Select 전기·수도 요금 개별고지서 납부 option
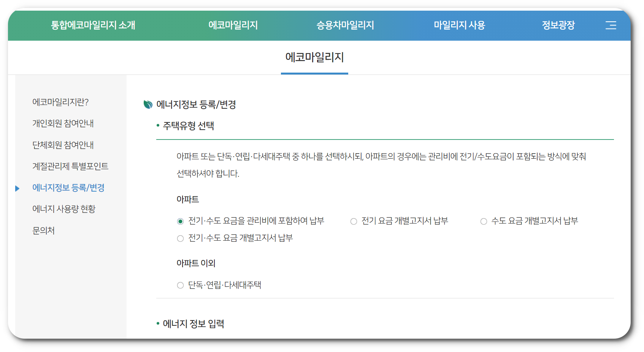644x352 pixels. [180, 238]
